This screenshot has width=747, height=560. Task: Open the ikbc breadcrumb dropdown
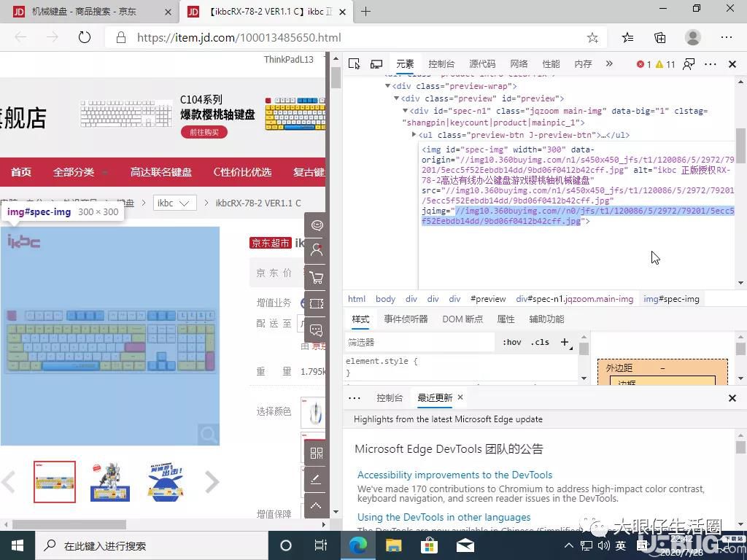click(174, 203)
